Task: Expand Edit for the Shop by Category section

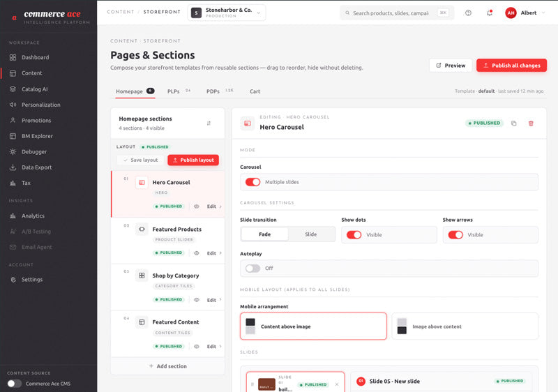Action: (214, 300)
